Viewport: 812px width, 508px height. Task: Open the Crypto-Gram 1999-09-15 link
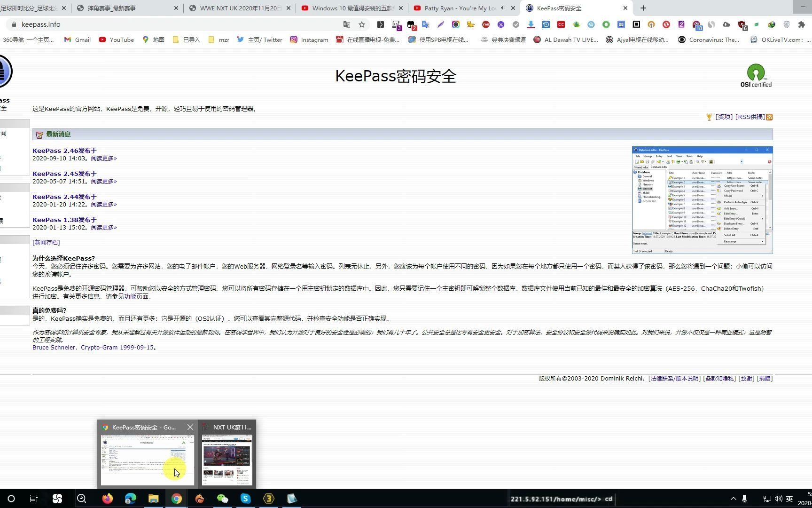117,348
